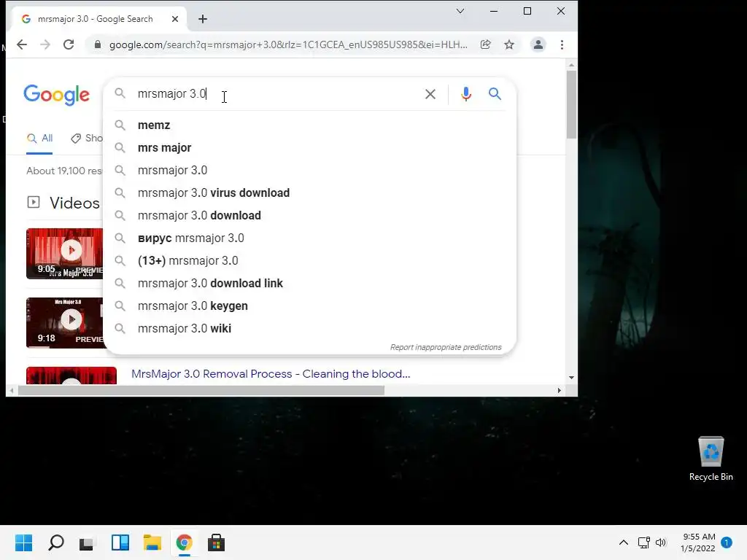Viewport: 747px width, 560px height.
Task: Open the tab search chevron in title bar
Action: (460, 11)
